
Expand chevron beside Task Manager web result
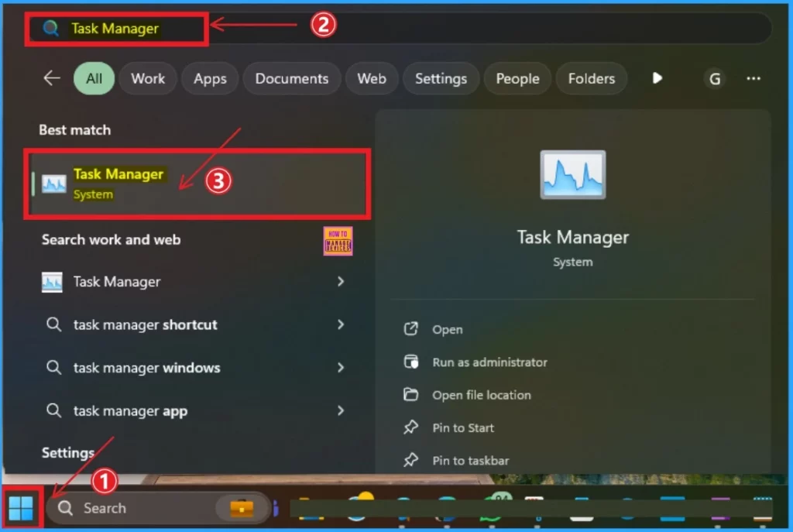click(341, 281)
